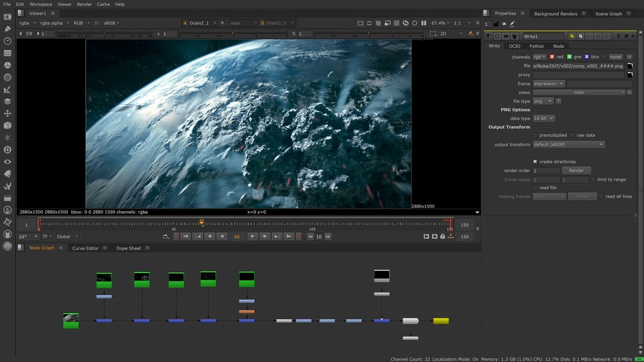Click the Render button
Screen dimensions: 644x362
point(576,170)
